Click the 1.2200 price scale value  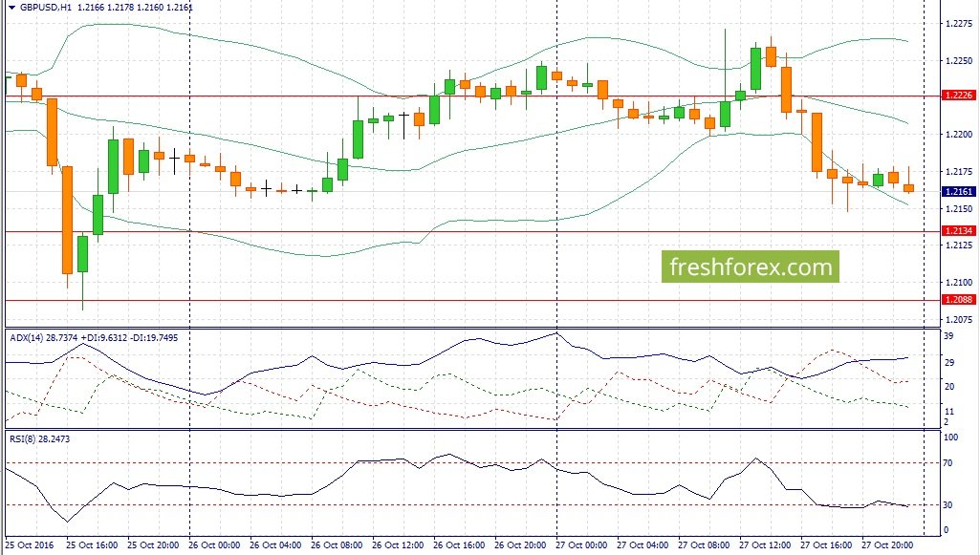point(959,135)
